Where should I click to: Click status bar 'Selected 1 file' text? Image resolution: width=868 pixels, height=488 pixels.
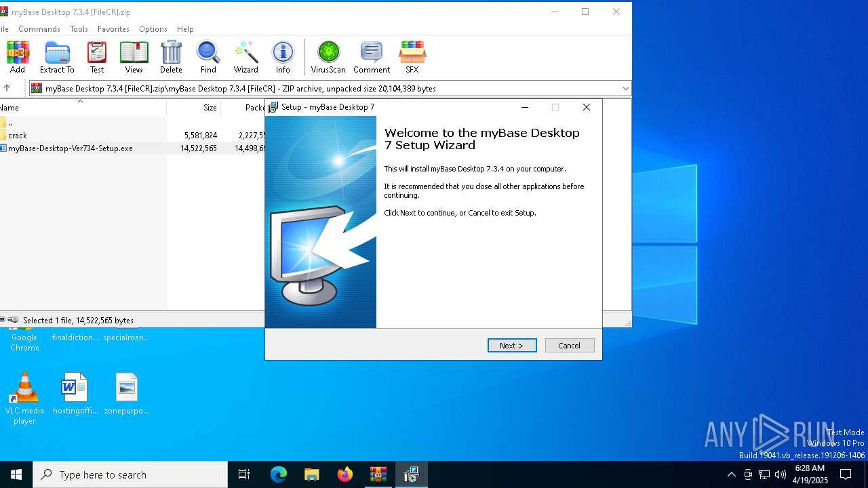click(x=78, y=321)
